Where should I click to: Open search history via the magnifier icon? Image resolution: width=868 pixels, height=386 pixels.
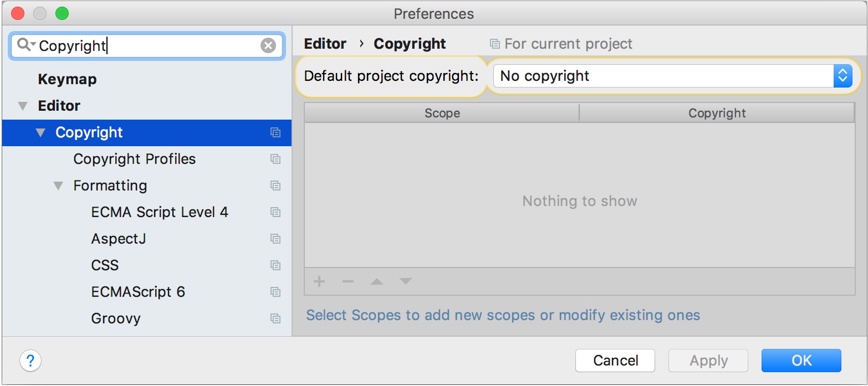point(26,45)
